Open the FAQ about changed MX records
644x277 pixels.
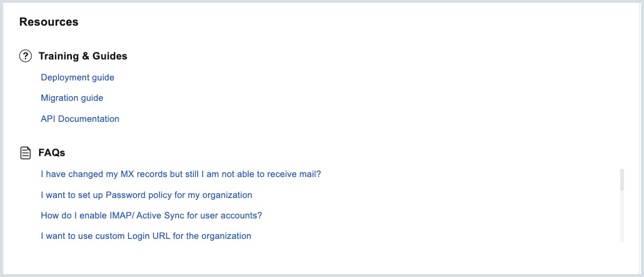click(181, 174)
